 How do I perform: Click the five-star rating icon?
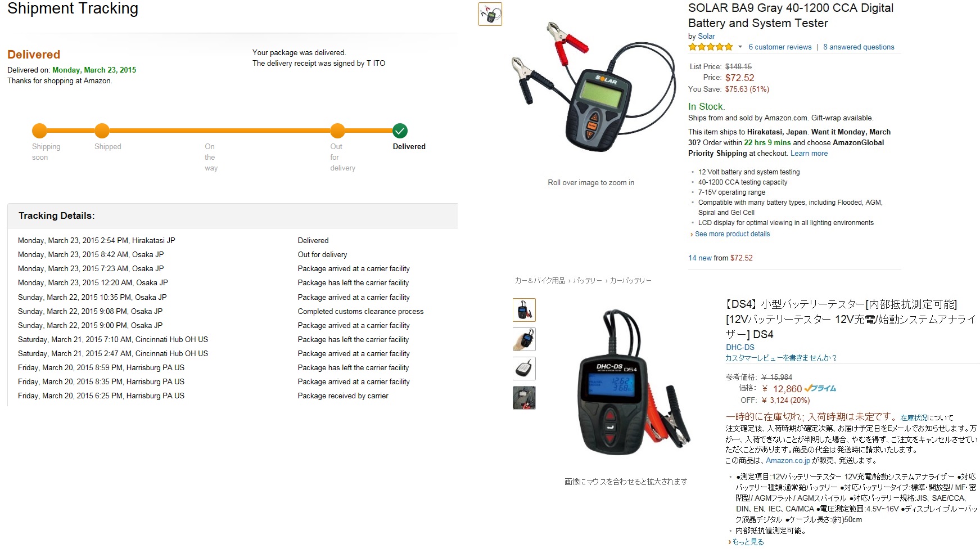[x=711, y=47]
